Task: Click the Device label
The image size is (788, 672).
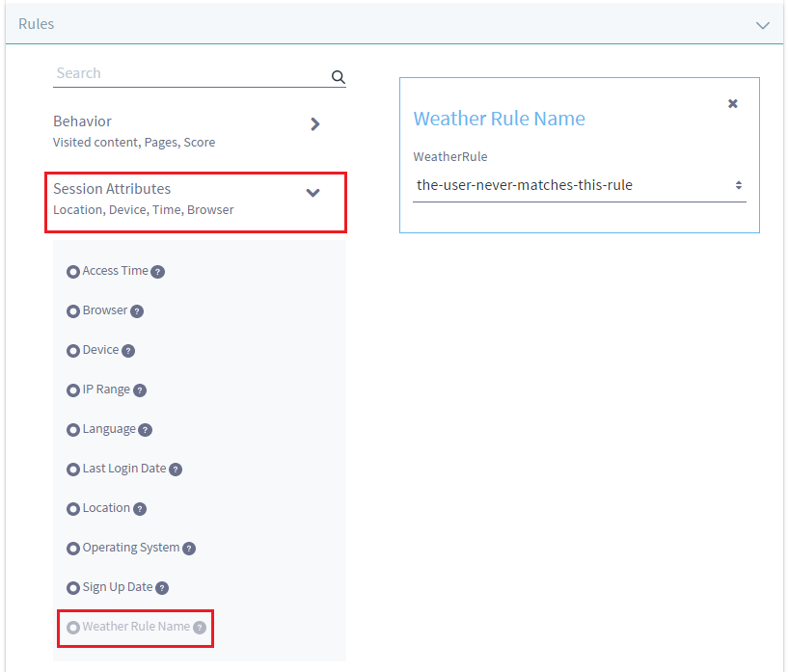Action: [x=100, y=350]
